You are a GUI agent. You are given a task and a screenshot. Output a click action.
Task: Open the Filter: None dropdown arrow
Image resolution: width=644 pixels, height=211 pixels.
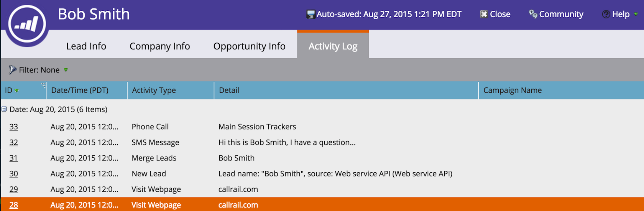tap(66, 70)
